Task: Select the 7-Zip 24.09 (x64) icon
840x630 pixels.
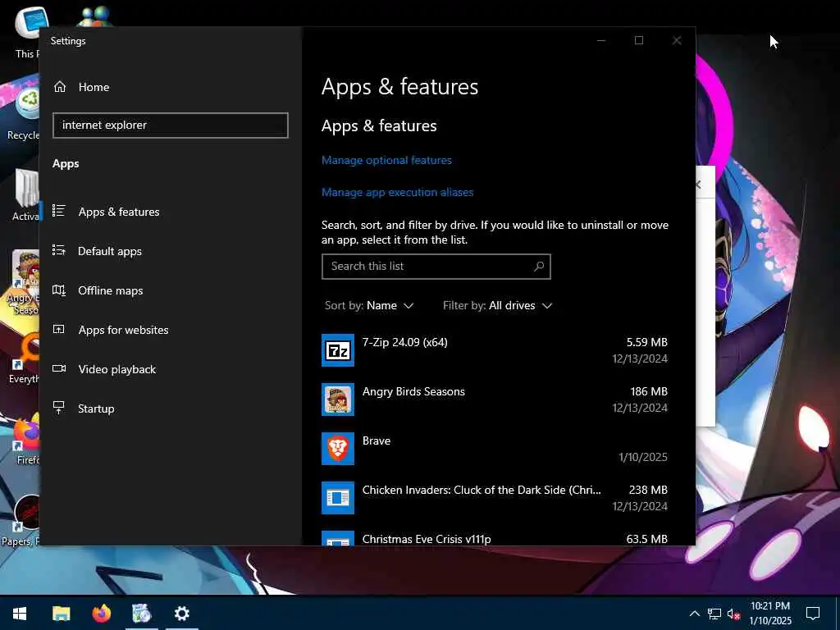Action: click(x=337, y=350)
